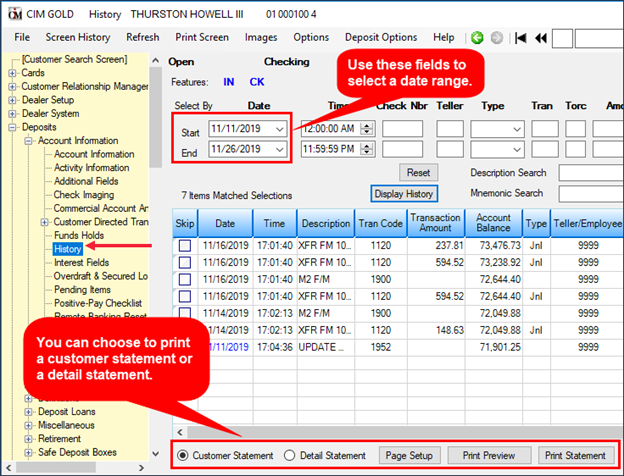Check Skip box for first M2 F/M row

click(185, 279)
